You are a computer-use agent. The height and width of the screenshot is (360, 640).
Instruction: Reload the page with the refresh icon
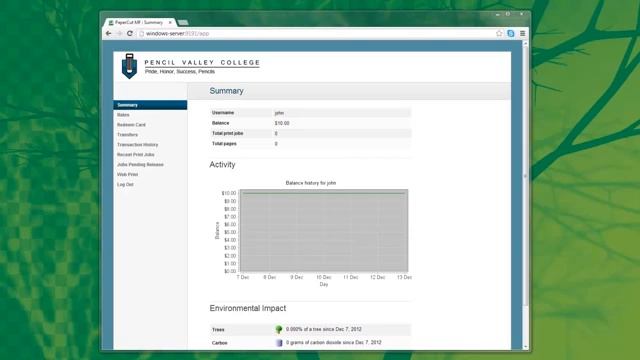click(x=130, y=33)
